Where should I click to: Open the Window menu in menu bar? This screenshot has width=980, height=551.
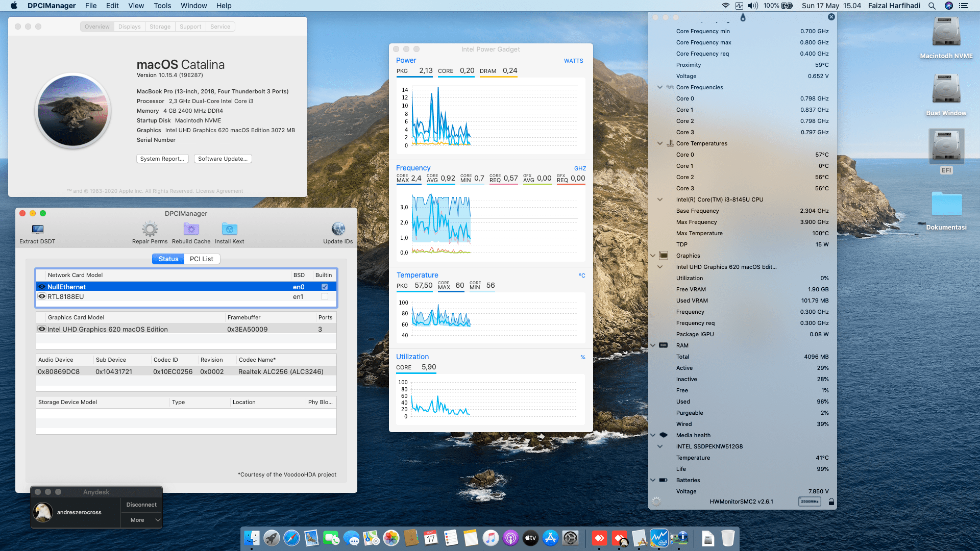(x=193, y=6)
